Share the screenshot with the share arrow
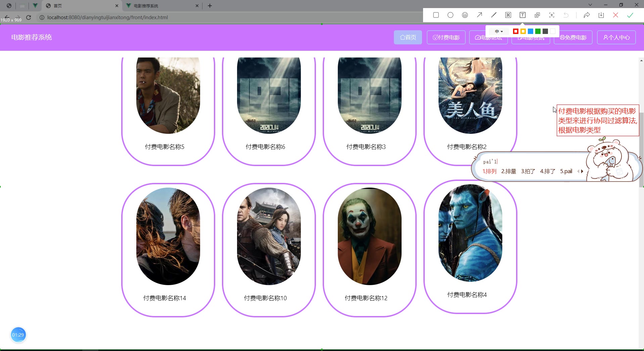Image resolution: width=644 pixels, height=351 pixels. 587,15
